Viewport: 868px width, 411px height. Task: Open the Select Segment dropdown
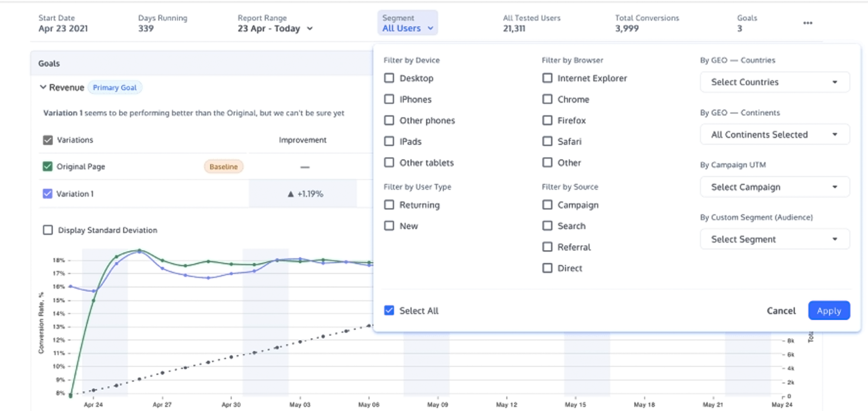click(x=775, y=239)
